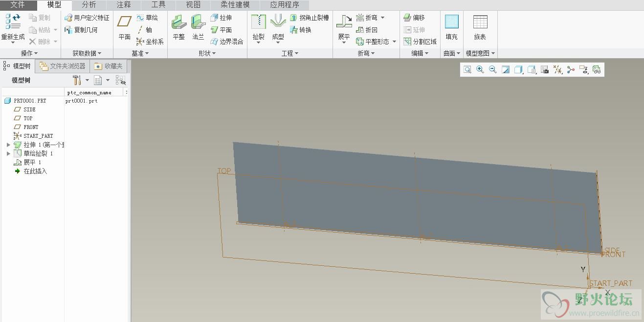Open the 文件夹浏览器 navigator tab
The image size is (644, 322).
(63, 66)
